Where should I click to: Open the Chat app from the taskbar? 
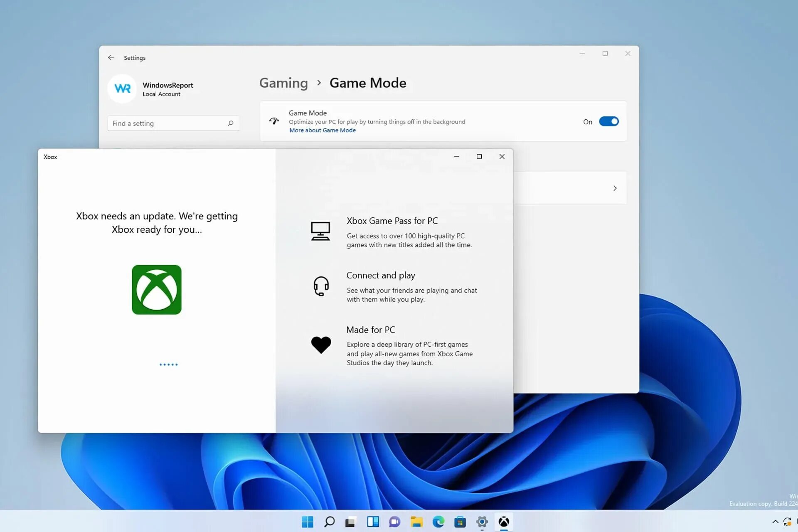pos(394,522)
